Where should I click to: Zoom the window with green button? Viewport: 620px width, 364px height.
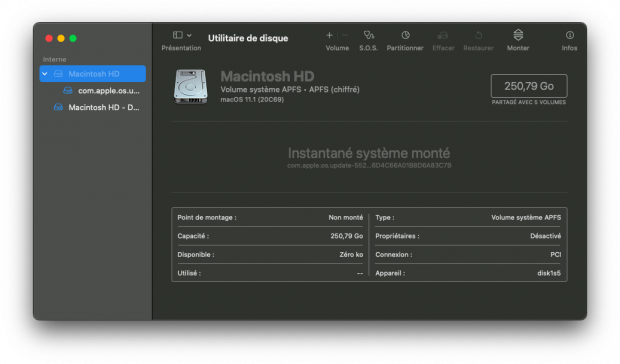pyautogui.click(x=73, y=38)
